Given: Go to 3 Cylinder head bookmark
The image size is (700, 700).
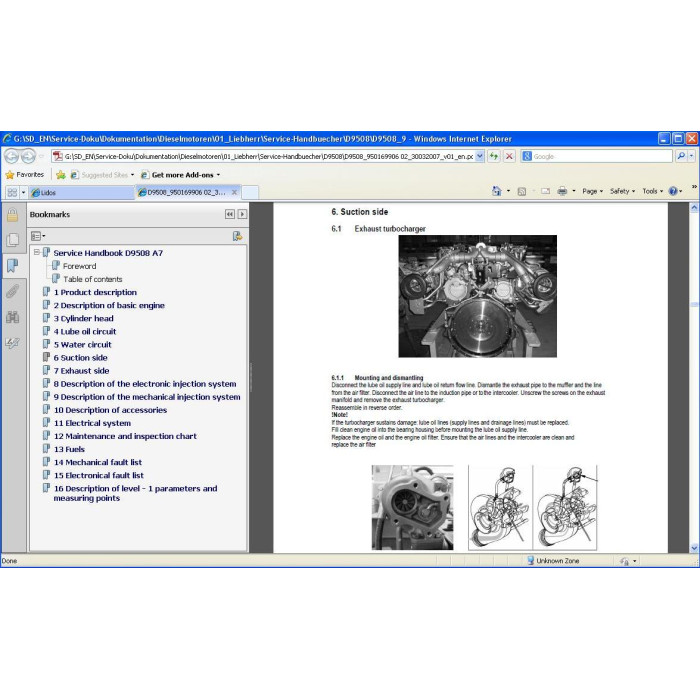Looking at the screenshot, I should (x=83, y=318).
